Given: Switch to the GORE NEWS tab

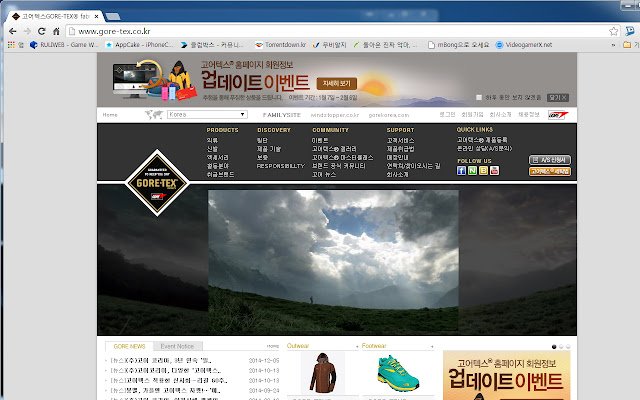Looking at the screenshot, I should coord(129,346).
